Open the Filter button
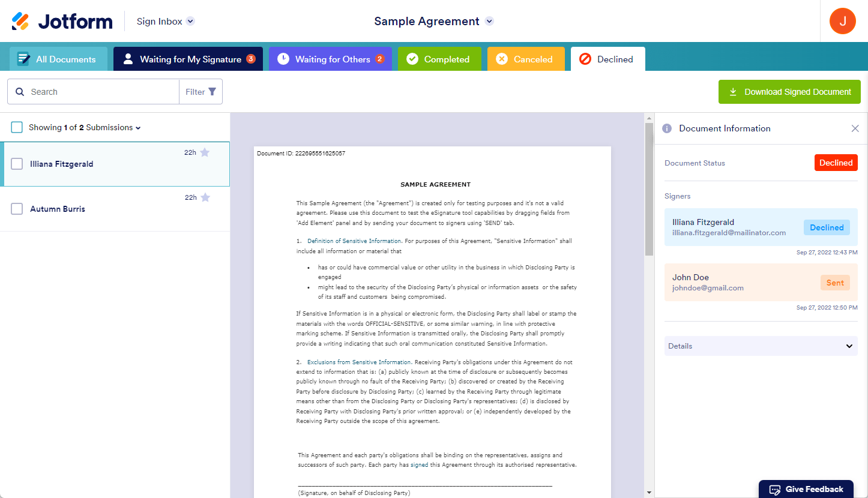This screenshot has width=868, height=498. point(201,92)
